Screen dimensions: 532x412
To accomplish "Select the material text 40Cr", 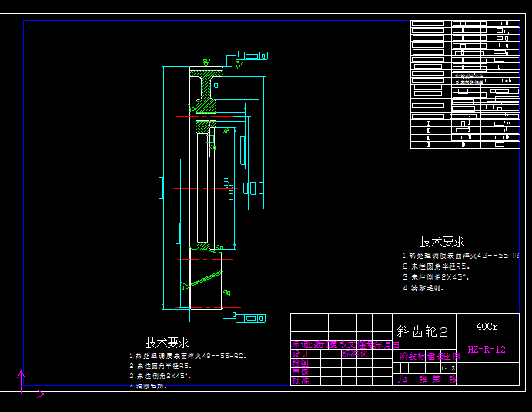I will [487, 327].
